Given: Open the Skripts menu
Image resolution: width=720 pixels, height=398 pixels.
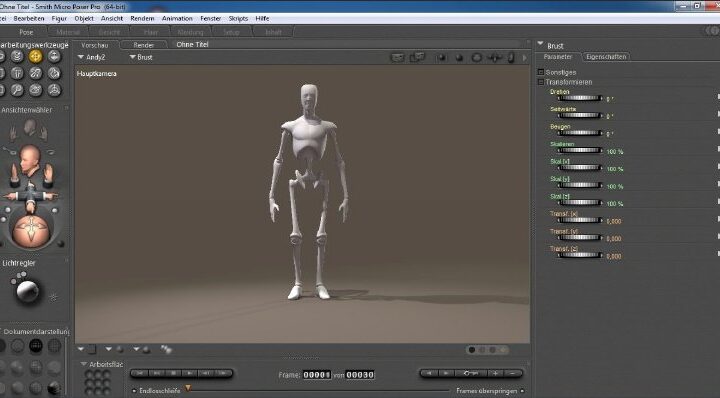Looking at the screenshot, I should [238, 18].
